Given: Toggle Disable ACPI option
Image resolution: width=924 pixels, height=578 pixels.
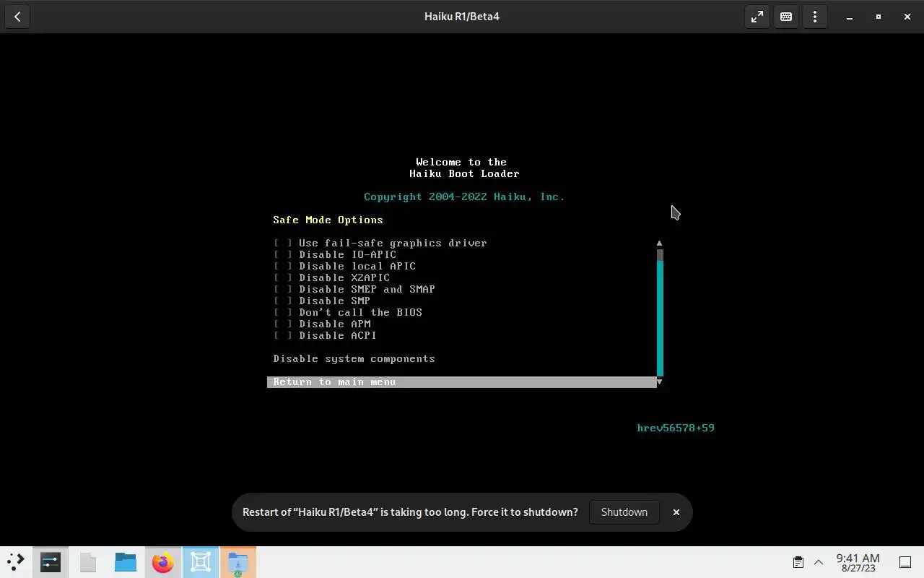Looking at the screenshot, I should tap(326, 336).
